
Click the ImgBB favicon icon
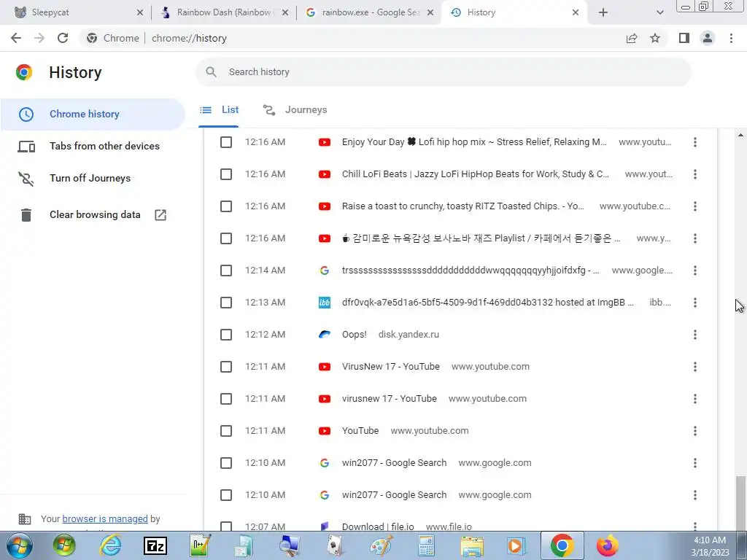[x=325, y=303]
